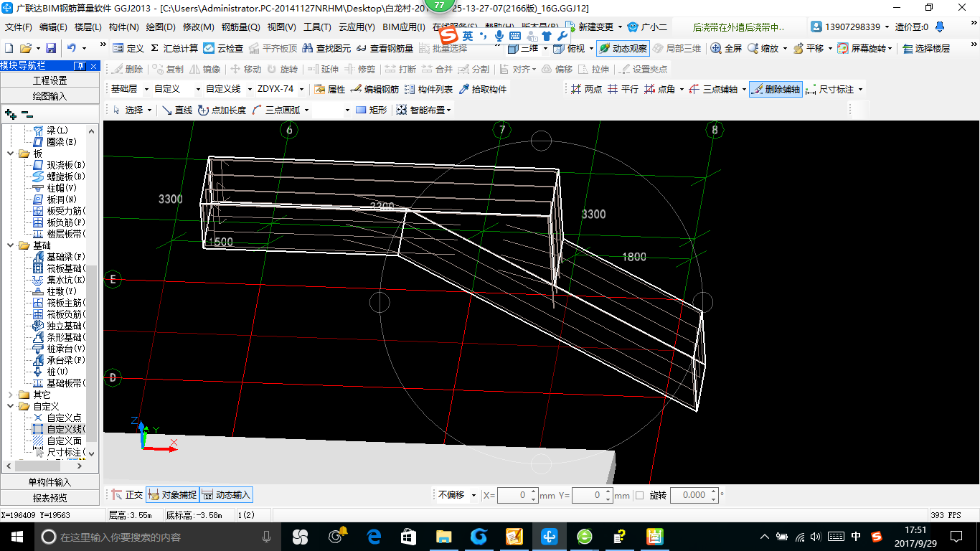Viewport: 980px width, 551px height.
Task: Open 视图(V) menu
Action: (x=281, y=27)
